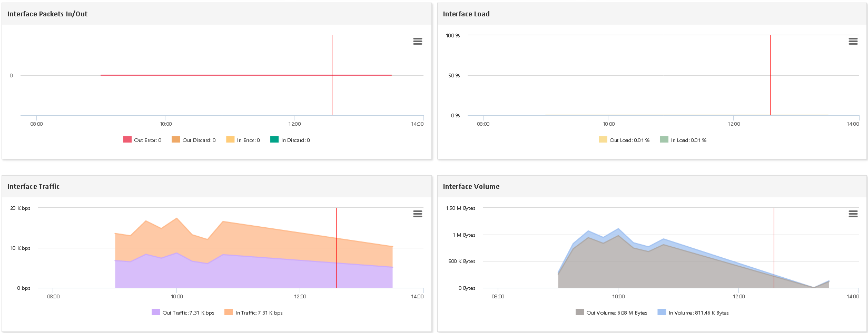Click the In Traffic orange legend swatch
Image resolution: width=868 pixels, height=333 pixels.
(229, 312)
